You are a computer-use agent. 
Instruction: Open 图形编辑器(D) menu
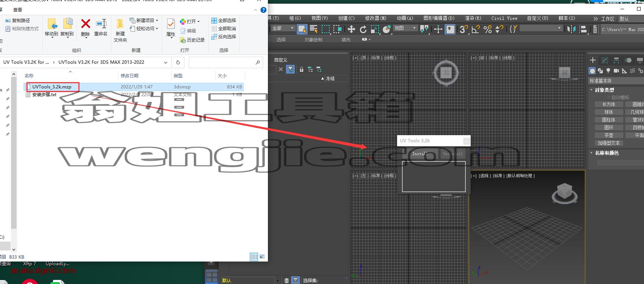tap(439, 18)
